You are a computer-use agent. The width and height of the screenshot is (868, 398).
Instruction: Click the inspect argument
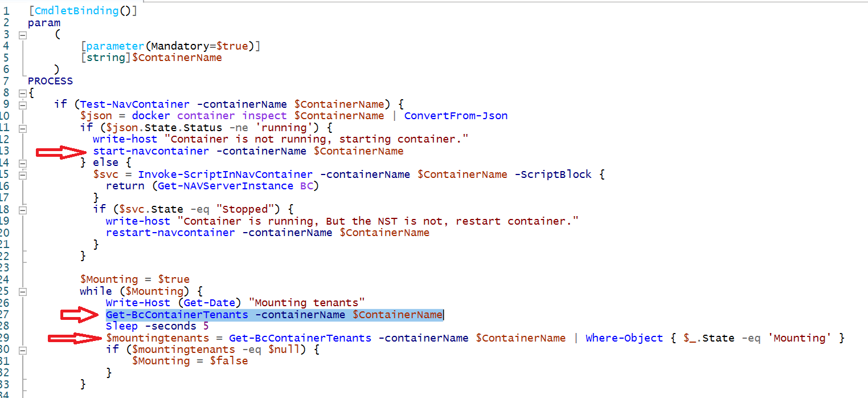tap(265, 116)
